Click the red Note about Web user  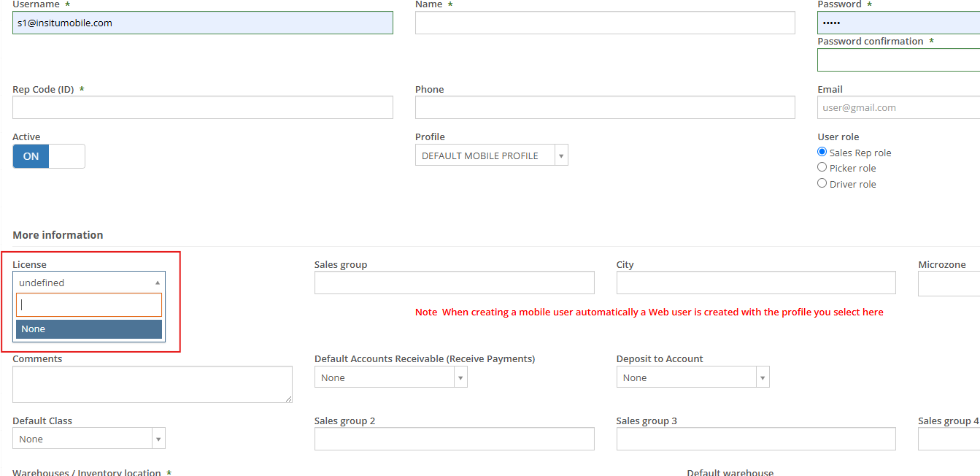click(x=649, y=312)
